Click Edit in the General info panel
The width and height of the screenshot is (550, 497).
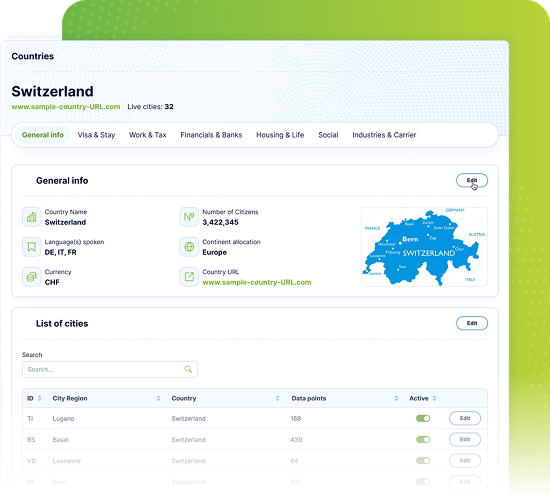(472, 180)
